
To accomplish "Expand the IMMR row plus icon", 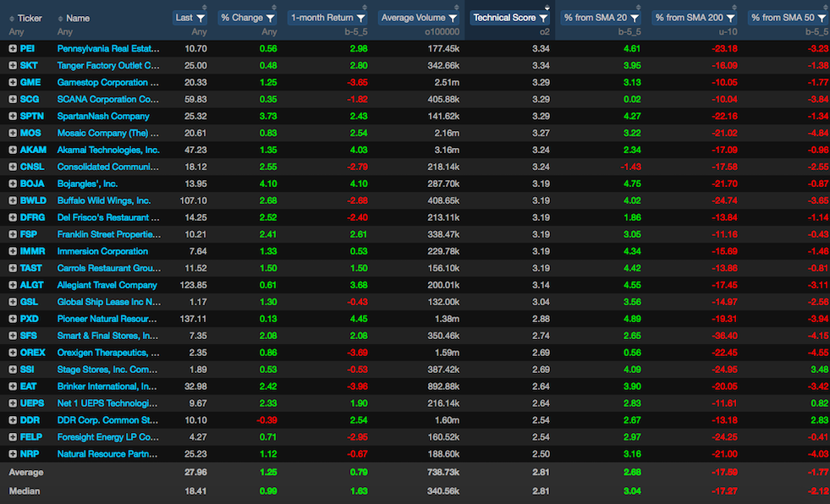I will click(x=13, y=251).
